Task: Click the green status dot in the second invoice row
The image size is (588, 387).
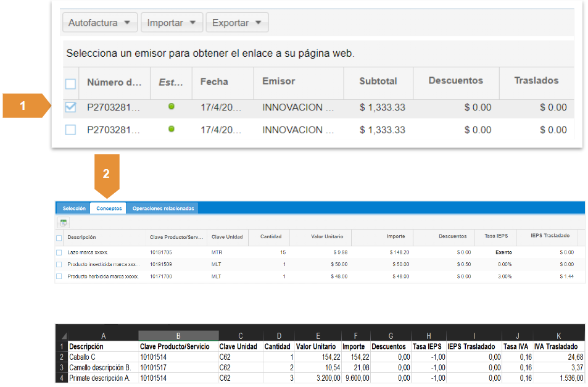Action: click(171, 129)
